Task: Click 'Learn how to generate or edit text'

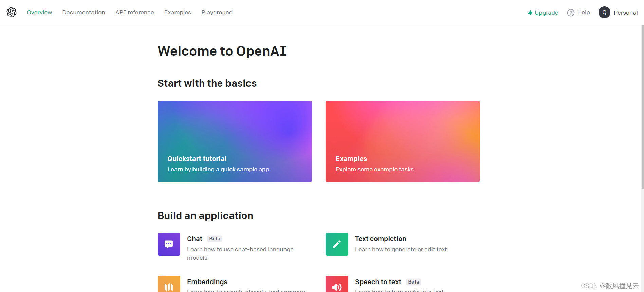Action: (x=401, y=249)
